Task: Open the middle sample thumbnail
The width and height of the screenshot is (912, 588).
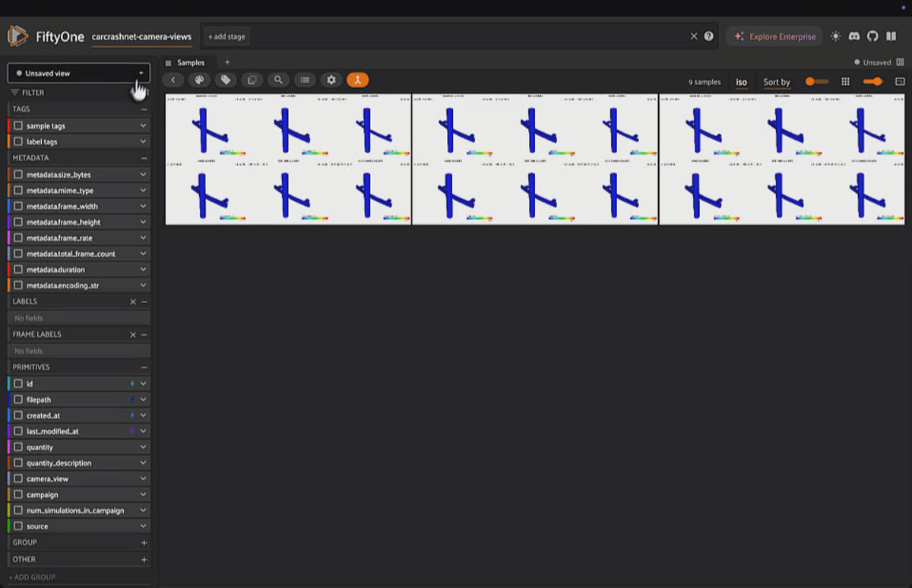Action: 535,159
